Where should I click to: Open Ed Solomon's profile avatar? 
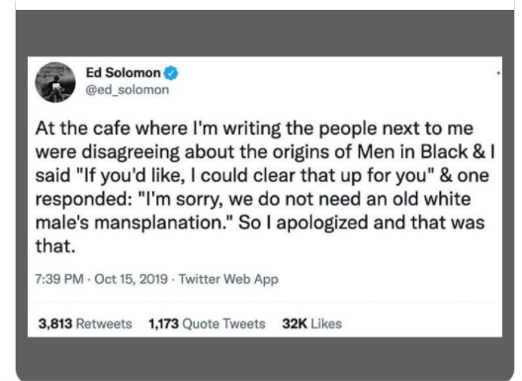coord(55,82)
